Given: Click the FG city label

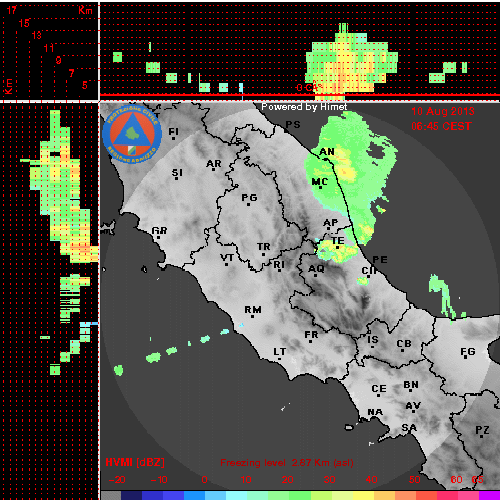Looking at the screenshot, I should 468,352.
